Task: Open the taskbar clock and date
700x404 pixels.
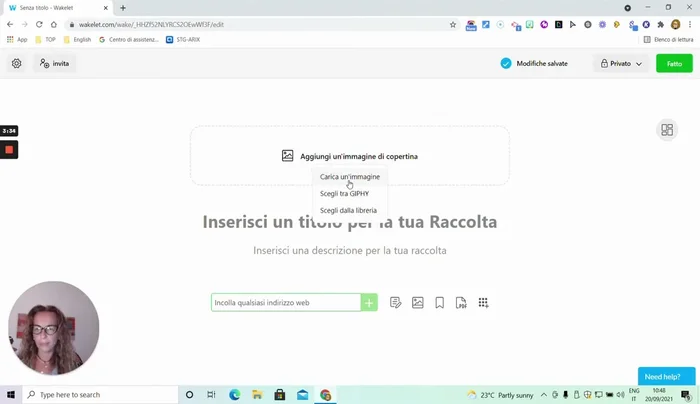Action: (659, 395)
